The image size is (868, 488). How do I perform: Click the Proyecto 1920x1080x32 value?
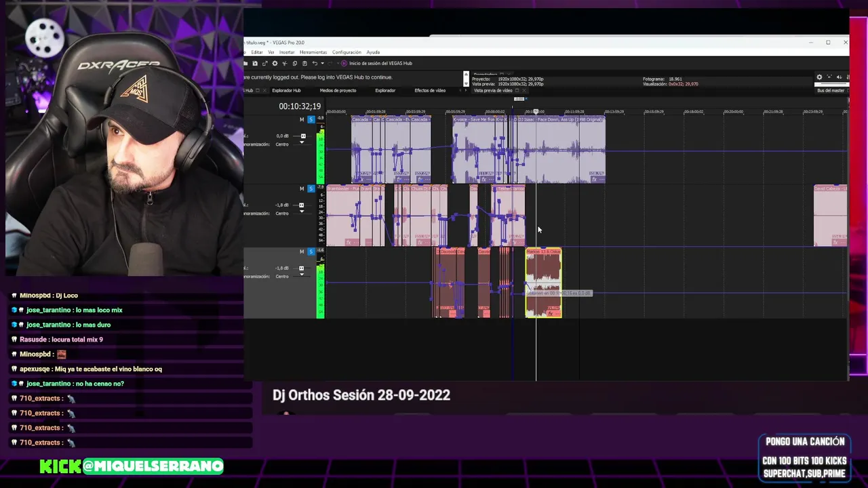521,79
